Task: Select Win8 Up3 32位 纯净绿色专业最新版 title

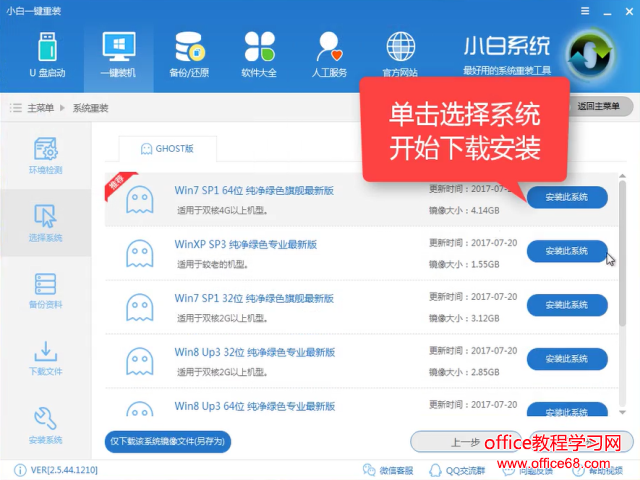Action: (x=255, y=352)
